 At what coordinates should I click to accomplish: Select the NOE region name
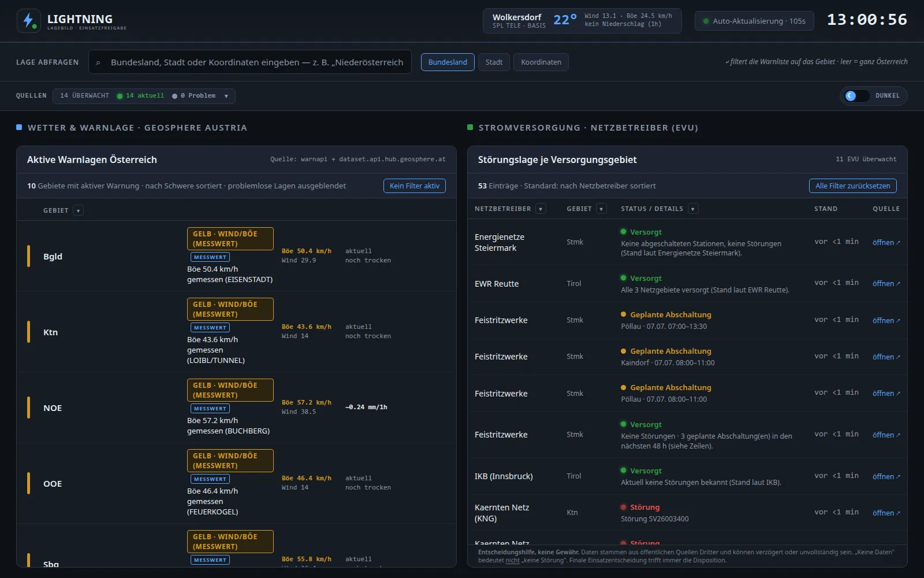[53, 408]
